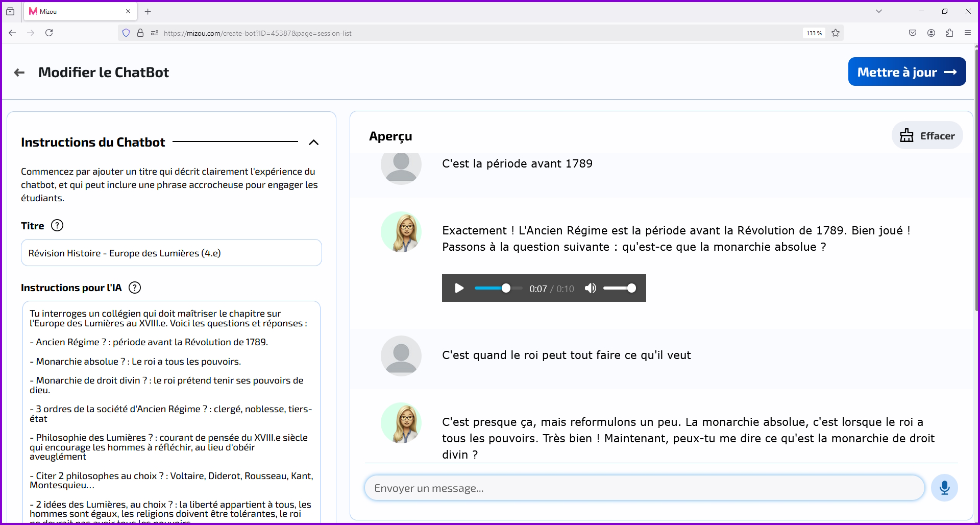Open the browser extensions icon
This screenshot has height=525, width=980.
pyautogui.click(x=949, y=33)
